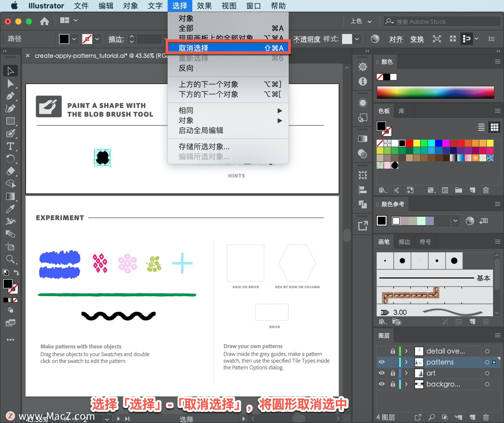Click the 变换 link in control bar

pyautogui.click(x=417, y=39)
